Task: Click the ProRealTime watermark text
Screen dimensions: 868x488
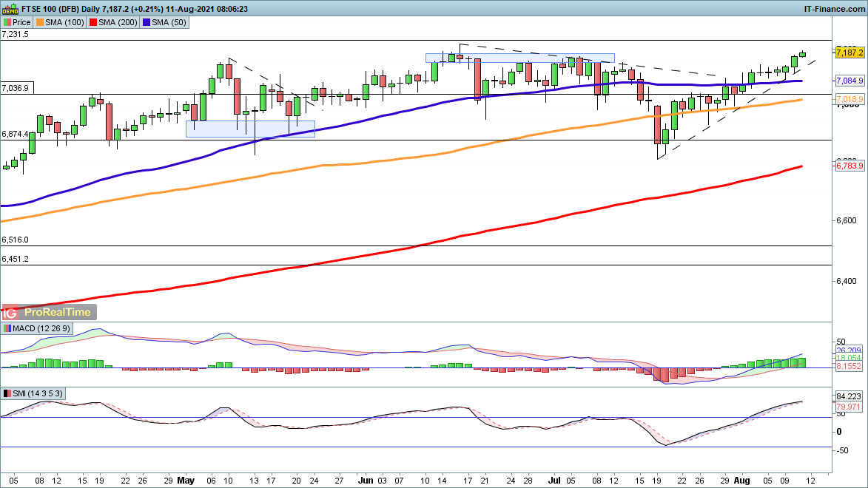Action: (58, 313)
